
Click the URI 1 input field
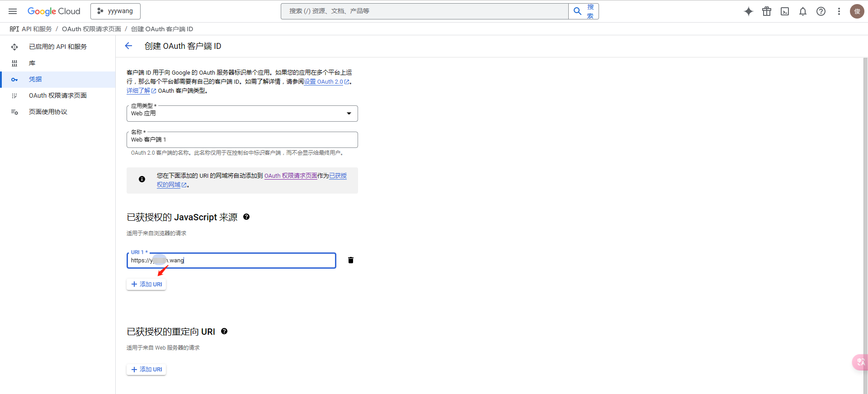click(x=231, y=261)
